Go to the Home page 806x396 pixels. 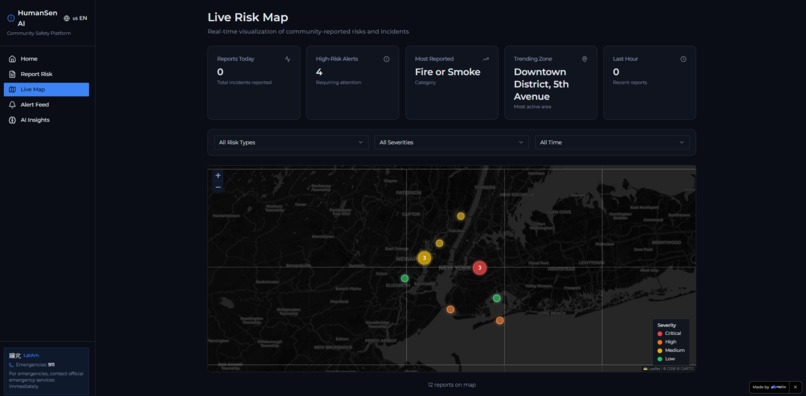pyautogui.click(x=46, y=59)
